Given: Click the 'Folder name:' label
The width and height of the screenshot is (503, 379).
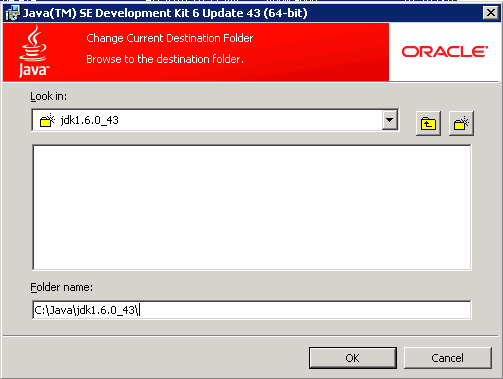Looking at the screenshot, I should click(x=61, y=287).
